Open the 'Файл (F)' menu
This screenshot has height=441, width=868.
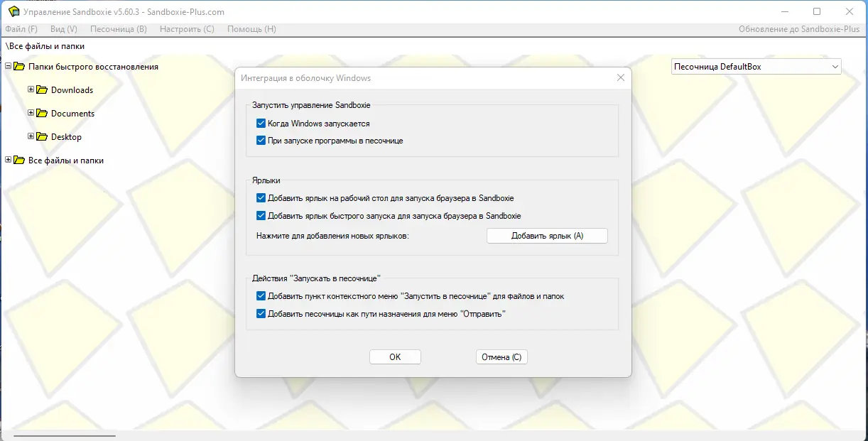click(x=21, y=29)
